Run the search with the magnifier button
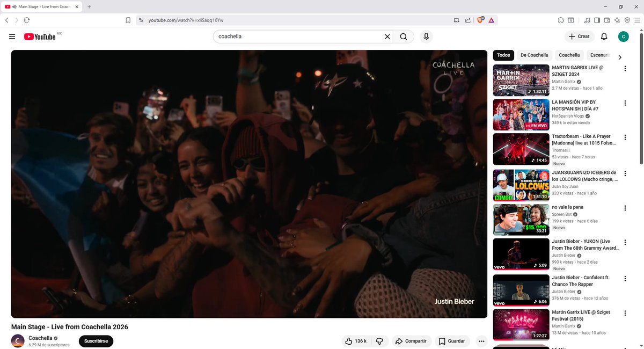The height and width of the screenshot is (349, 644). 404,37
